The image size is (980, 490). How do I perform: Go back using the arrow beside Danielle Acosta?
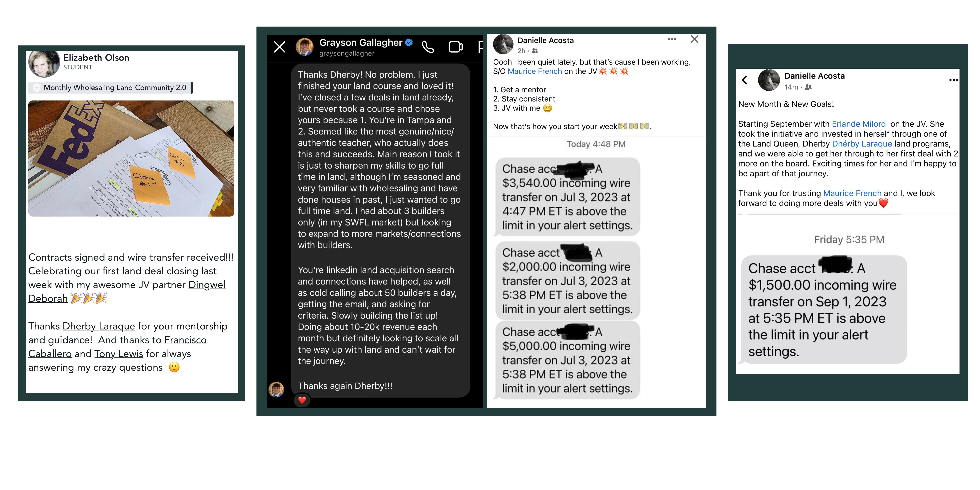[744, 80]
